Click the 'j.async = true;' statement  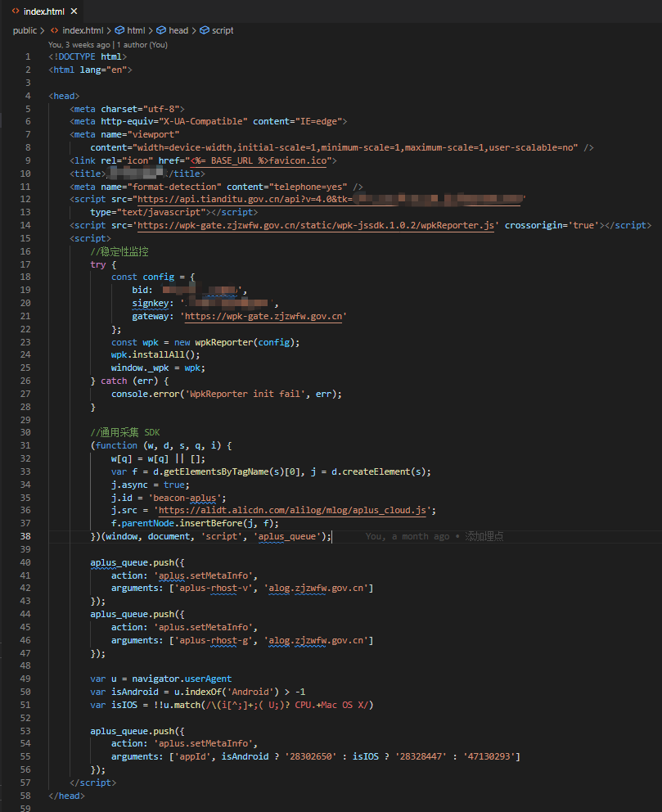click(x=151, y=485)
